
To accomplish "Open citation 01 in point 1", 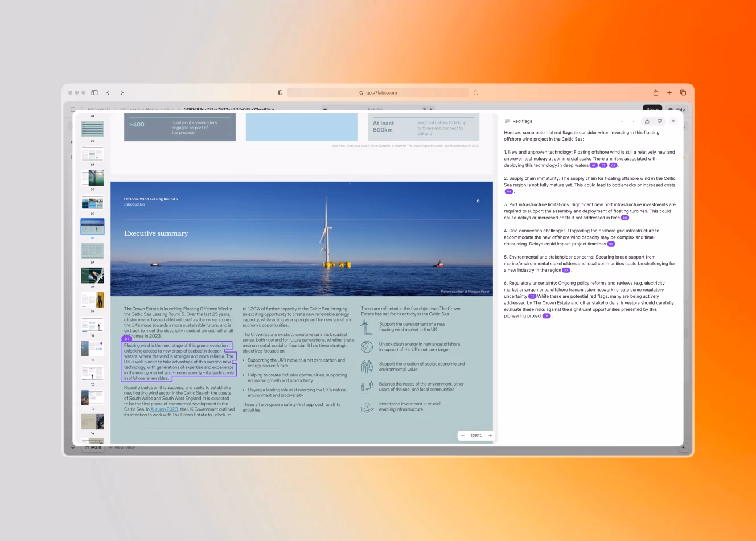I will point(594,166).
